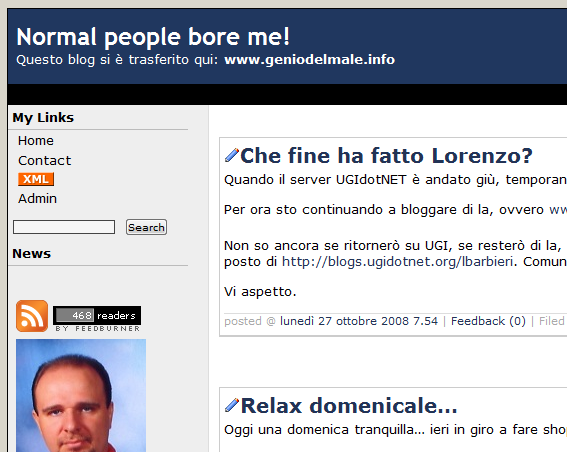Open the Che fine ha fatto Lorenzo? post title
Image resolution: width=567 pixels, height=452 pixels.
point(387,156)
